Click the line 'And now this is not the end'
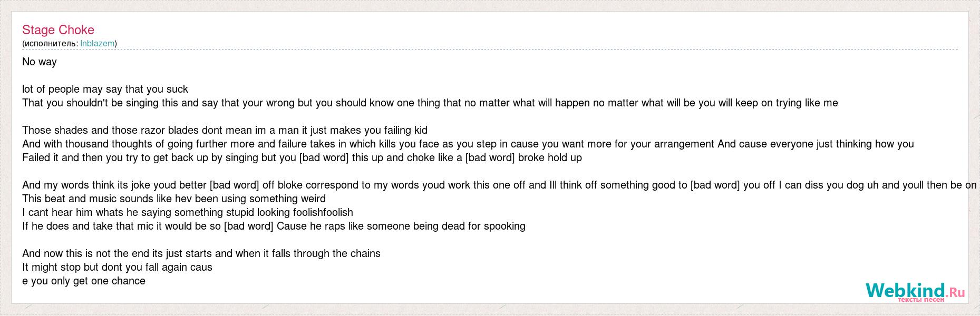The image size is (980, 316). (201, 253)
